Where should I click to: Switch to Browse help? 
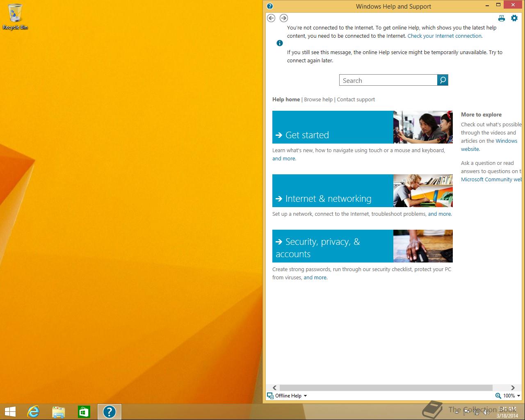pos(318,99)
